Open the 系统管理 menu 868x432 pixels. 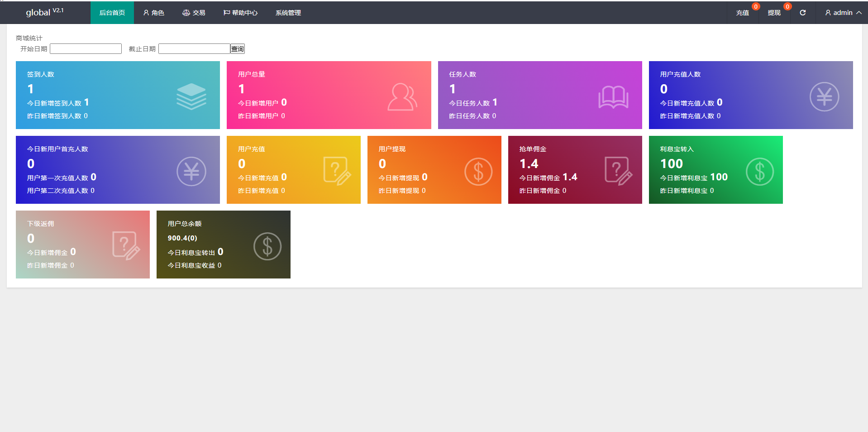click(x=288, y=13)
